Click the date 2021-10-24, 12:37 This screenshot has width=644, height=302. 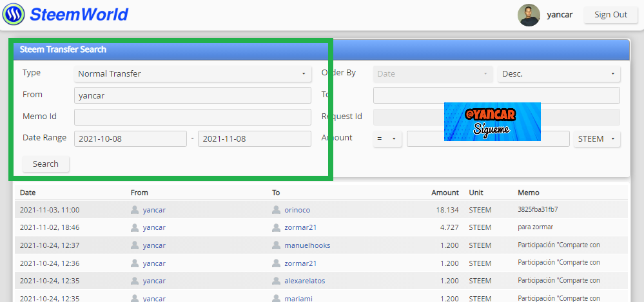click(x=50, y=245)
